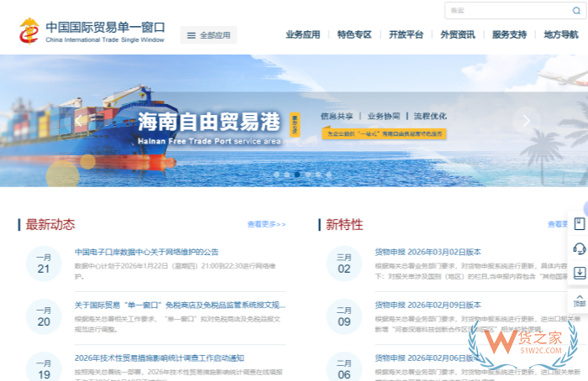Image resolution: width=588 pixels, height=381 pixels.
Task: Jump back to top with 顶部
Action: point(580,300)
